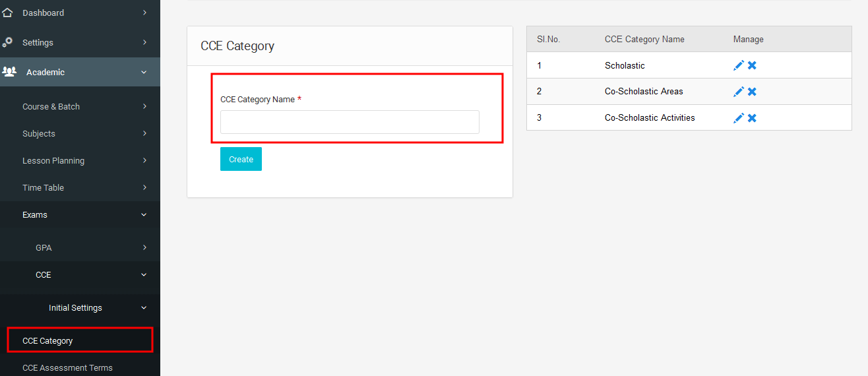Delete the Co-Scholastic Activities category
This screenshot has height=376, width=868.
point(752,118)
